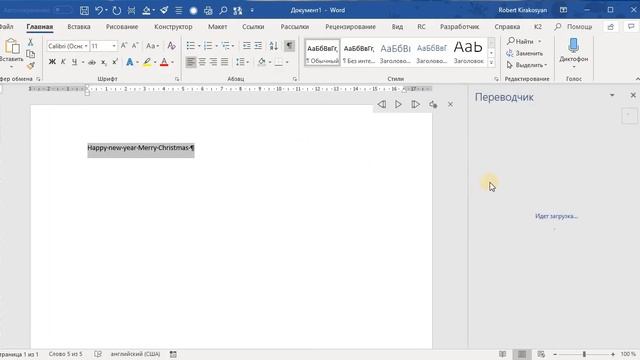
Task: Toggle left alignment button
Action: 191,62
